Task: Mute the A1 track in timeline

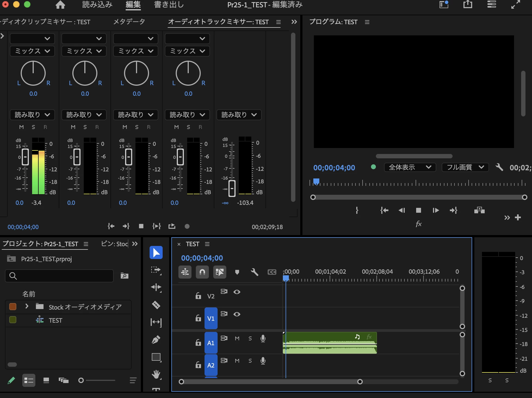Action: click(x=237, y=338)
